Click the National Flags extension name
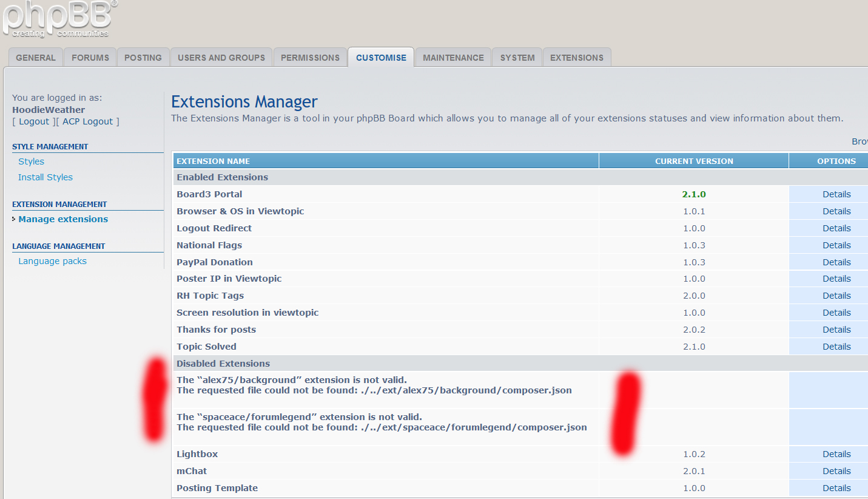This screenshot has height=499, width=868. [209, 245]
